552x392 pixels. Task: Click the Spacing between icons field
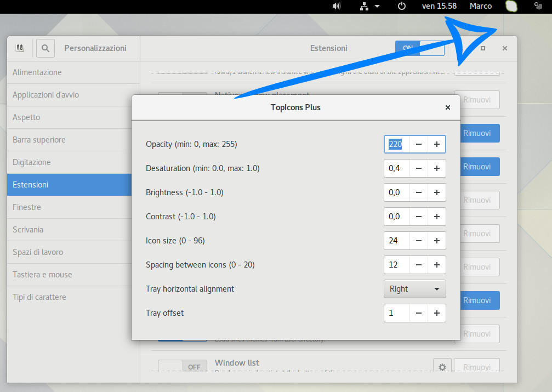click(x=397, y=265)
